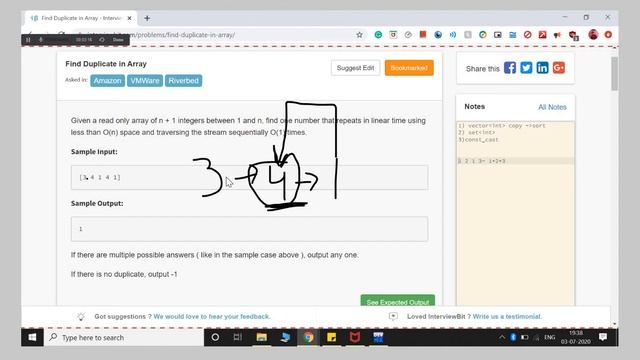This screenshot has height=360, width=640.
Task: Click the green Grammarly extension icon
Action: (x=378, y=35)
